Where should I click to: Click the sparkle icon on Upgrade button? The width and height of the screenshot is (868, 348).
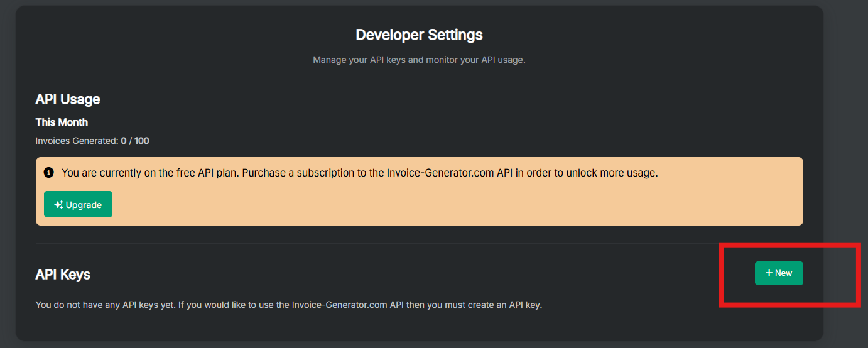pos(59,205)
